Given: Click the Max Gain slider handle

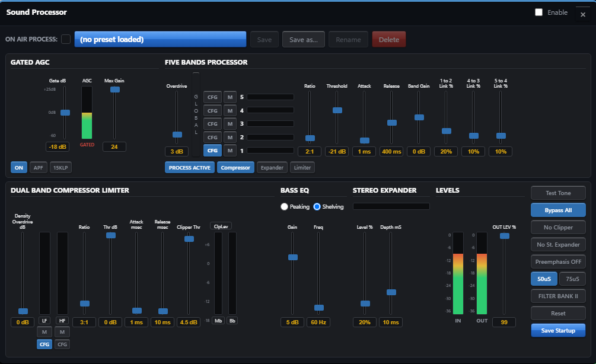Looking at the screenshot, I should 115,90.
